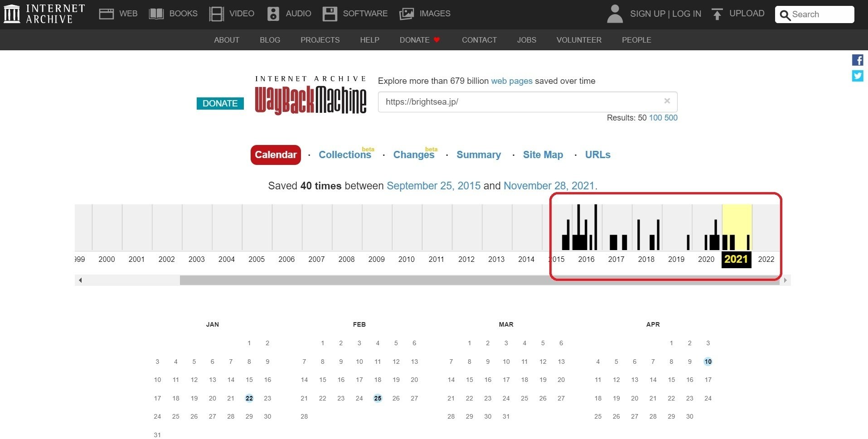Focus the top-right Search box

point(815,14)
